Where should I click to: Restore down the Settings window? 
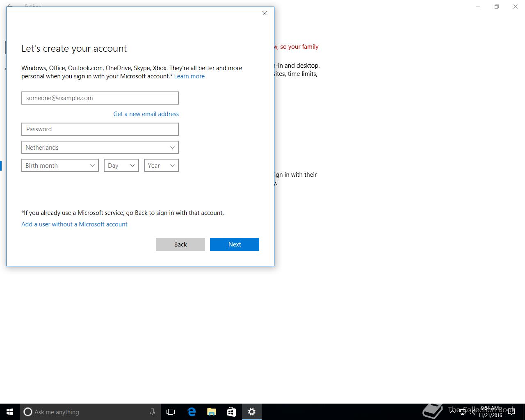click(x=497, y=7)
